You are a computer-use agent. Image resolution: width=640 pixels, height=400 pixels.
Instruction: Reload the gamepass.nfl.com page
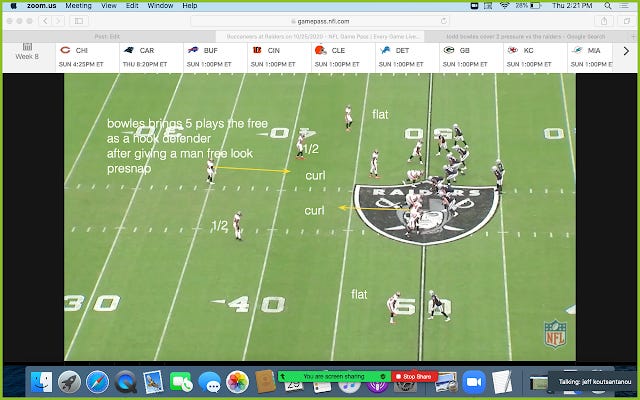pyautogui.click(x=444, y=21)
